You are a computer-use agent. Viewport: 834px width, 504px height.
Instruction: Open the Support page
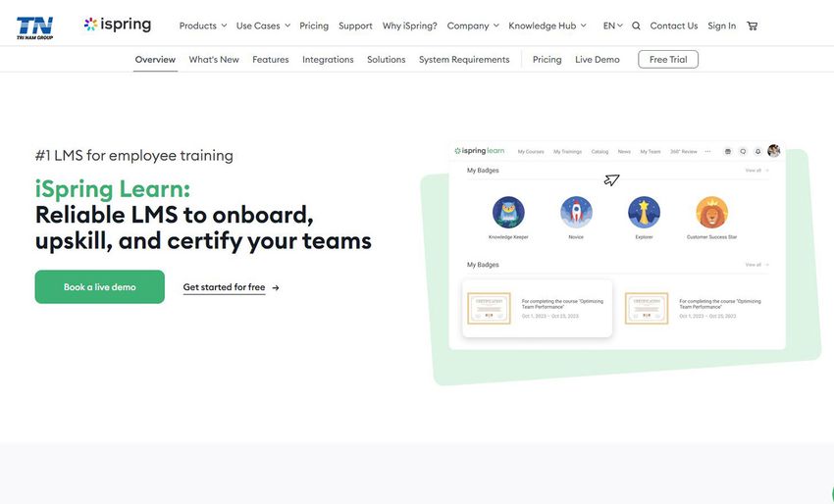point(355,25)
